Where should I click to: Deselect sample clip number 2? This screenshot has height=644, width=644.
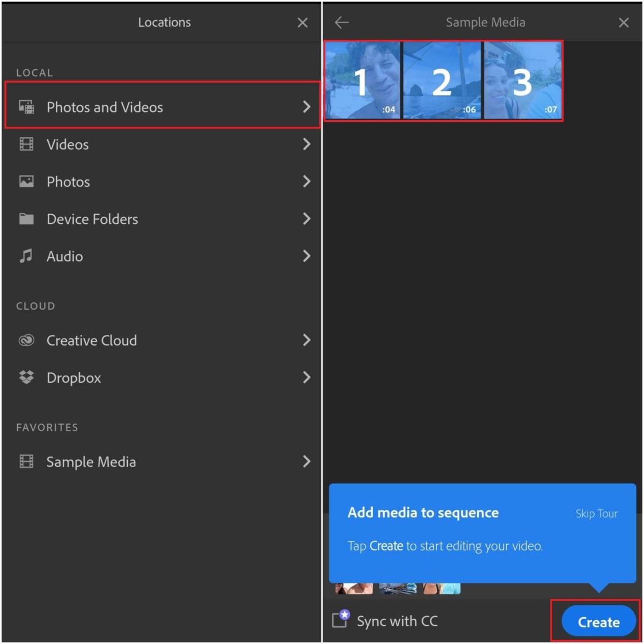click(442, 80)
